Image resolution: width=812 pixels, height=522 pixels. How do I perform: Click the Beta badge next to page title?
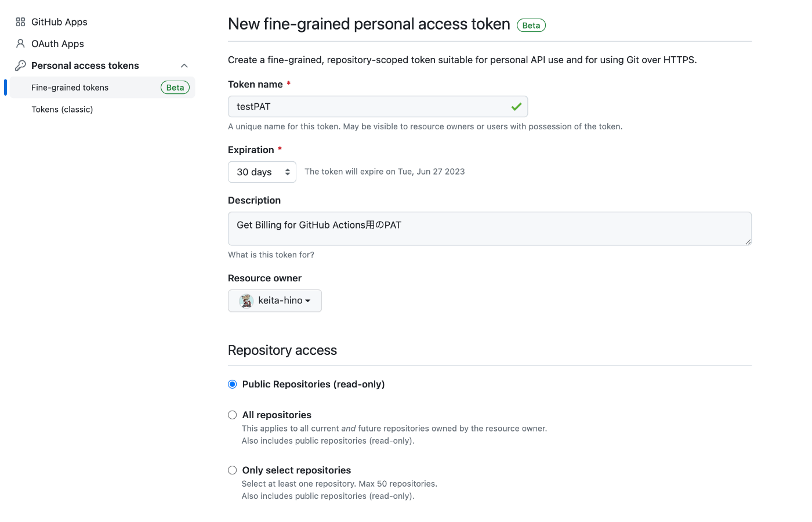pyautogui.click(x=531, y=26)
